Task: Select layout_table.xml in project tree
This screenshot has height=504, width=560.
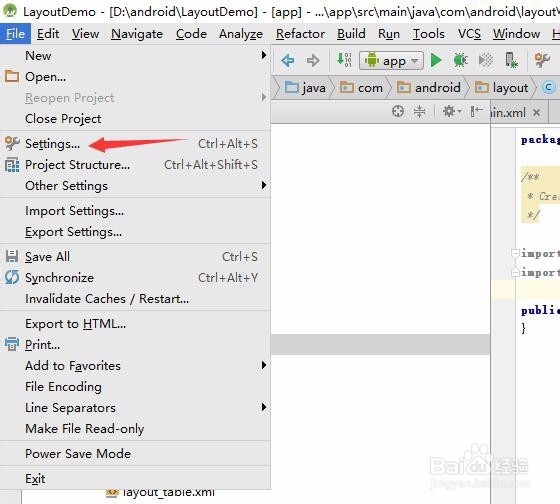Action: [161, 493]
